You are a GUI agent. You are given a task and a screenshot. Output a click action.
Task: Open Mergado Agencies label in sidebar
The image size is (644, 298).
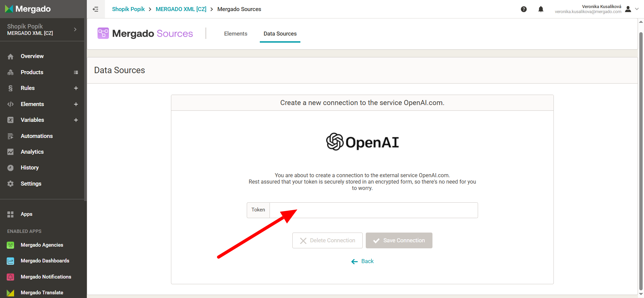(x=42, y=245)
